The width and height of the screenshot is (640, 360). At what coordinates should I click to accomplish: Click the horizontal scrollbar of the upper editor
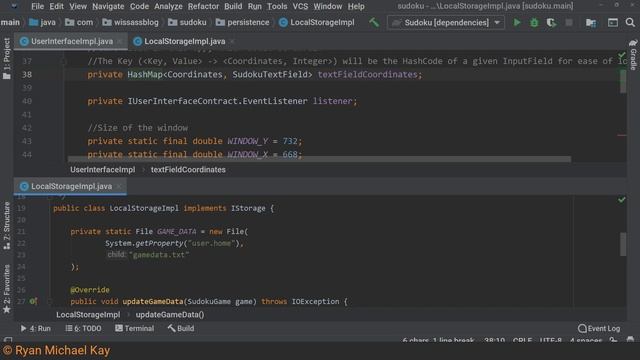319,159
